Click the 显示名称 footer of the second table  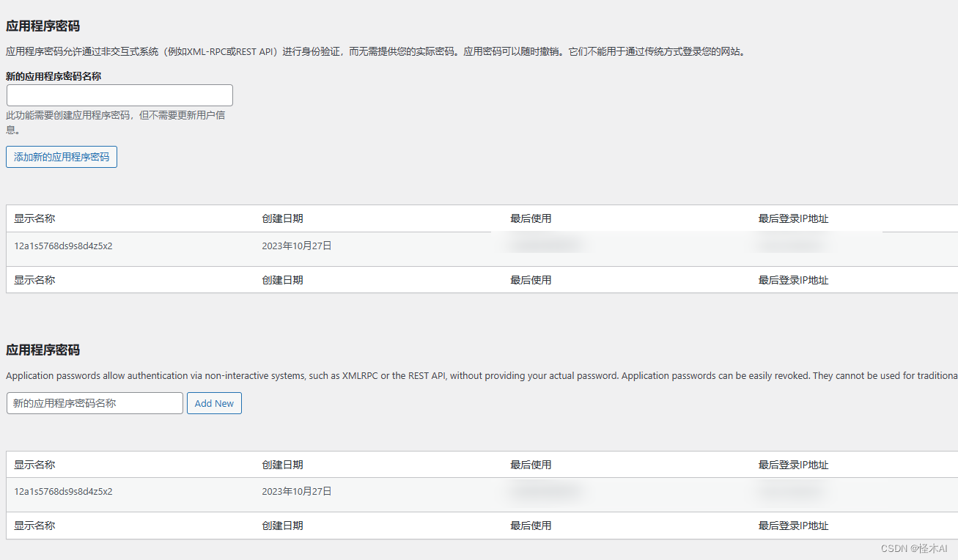click(34, 526)
